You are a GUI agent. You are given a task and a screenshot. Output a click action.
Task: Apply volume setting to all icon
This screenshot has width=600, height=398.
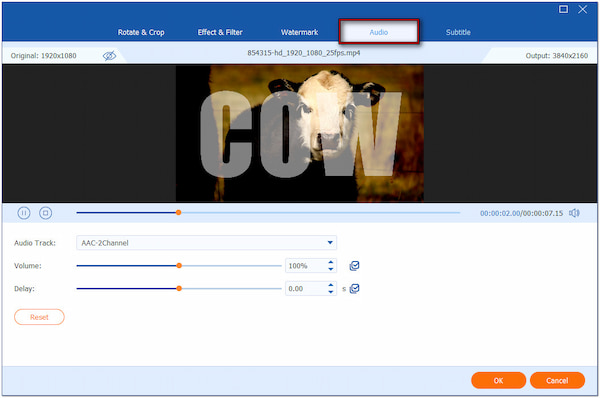354,266
